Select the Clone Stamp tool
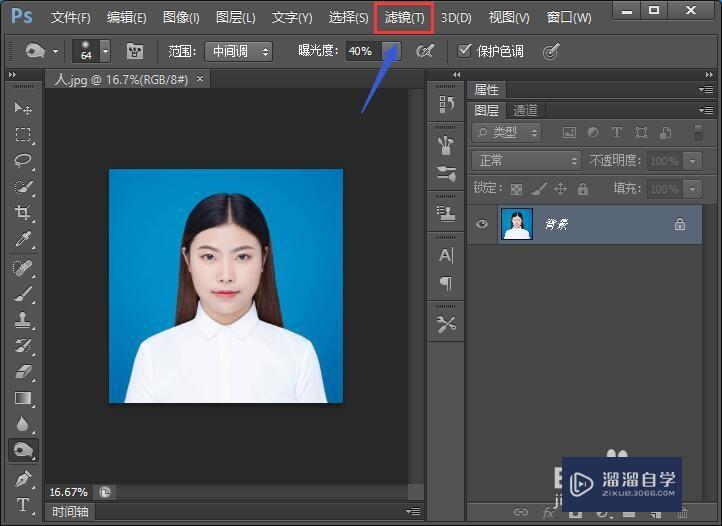The image size is (722, 526). pyautogui.click(x=23, y=320)
